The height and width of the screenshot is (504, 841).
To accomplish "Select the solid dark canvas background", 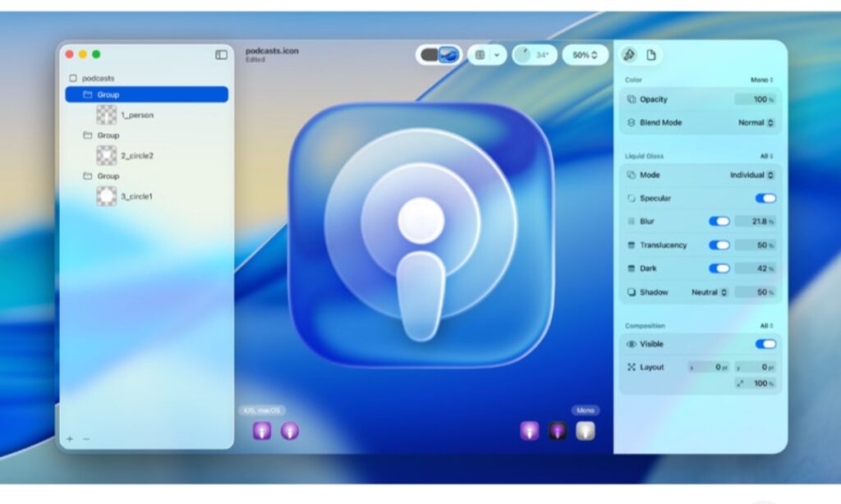I will pyautogui.click(x=429, y=55).
